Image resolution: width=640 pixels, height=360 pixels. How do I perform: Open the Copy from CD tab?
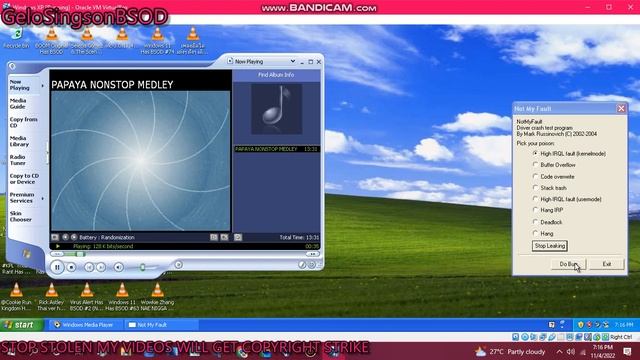23,122
